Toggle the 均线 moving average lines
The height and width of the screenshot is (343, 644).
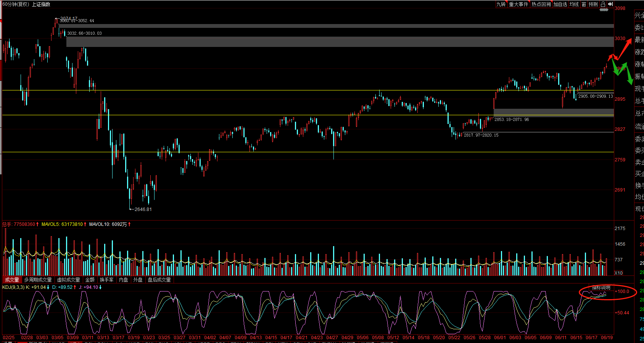(x=574, y=4)
